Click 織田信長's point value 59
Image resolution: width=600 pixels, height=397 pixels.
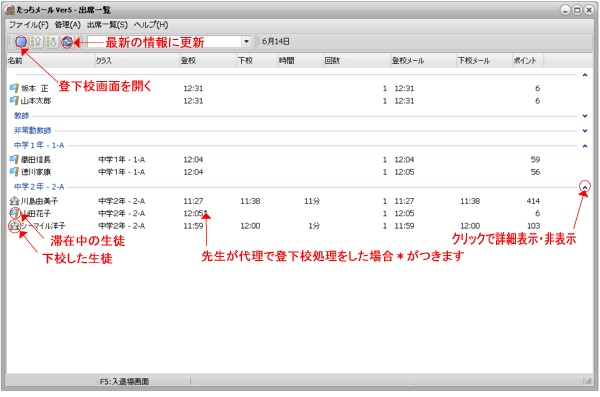click(x=535, y=160)
